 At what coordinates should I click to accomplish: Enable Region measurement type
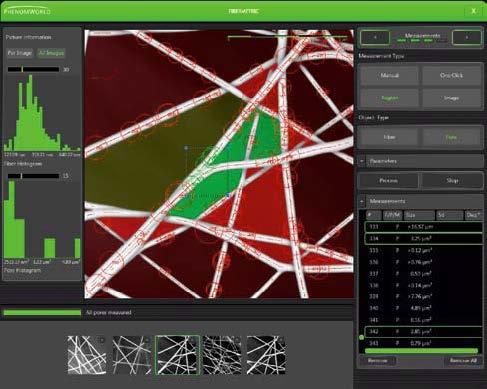click(389, 98)
